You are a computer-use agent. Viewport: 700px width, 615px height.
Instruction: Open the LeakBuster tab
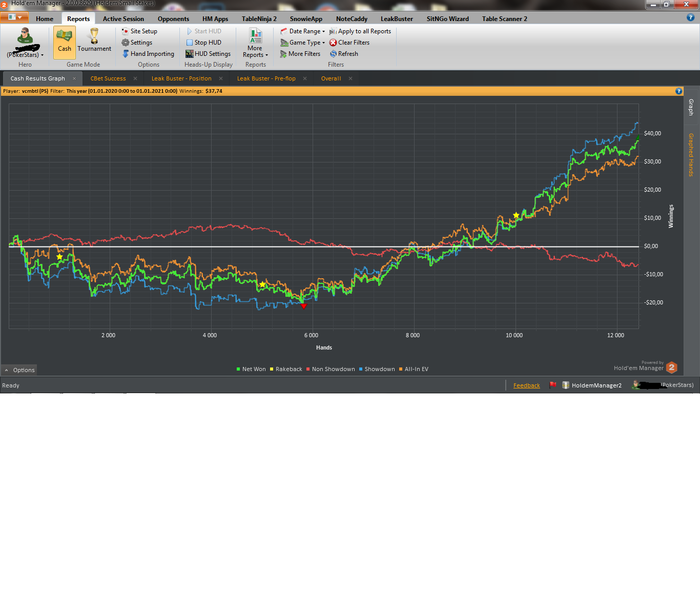pyautogui.click(x=396, y=19)
